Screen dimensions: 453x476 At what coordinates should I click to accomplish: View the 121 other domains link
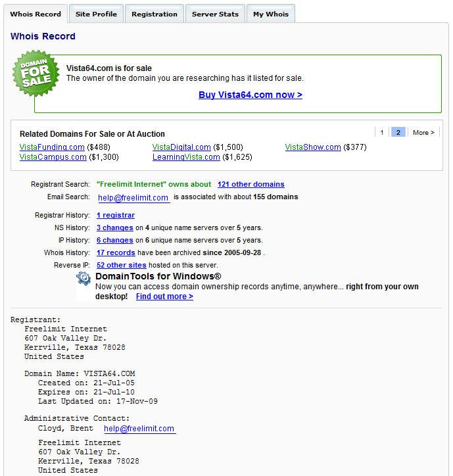250,184
